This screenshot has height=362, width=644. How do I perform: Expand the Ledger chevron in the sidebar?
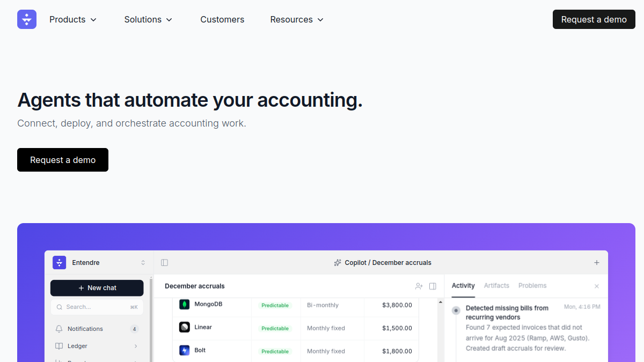coord(136,346)
